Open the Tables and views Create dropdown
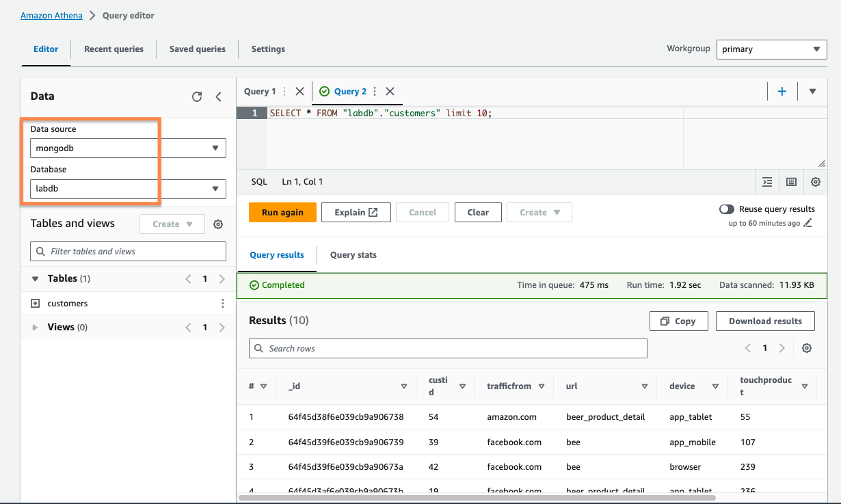This screenshot has height=504, width=841. (172, 224)
